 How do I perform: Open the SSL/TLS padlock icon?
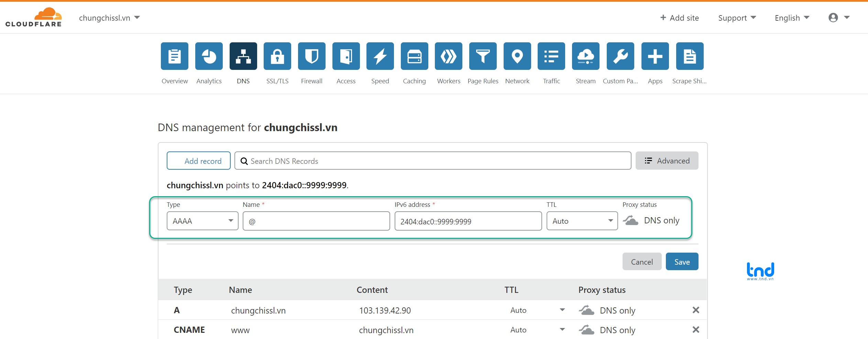click(x=277, y=56)
